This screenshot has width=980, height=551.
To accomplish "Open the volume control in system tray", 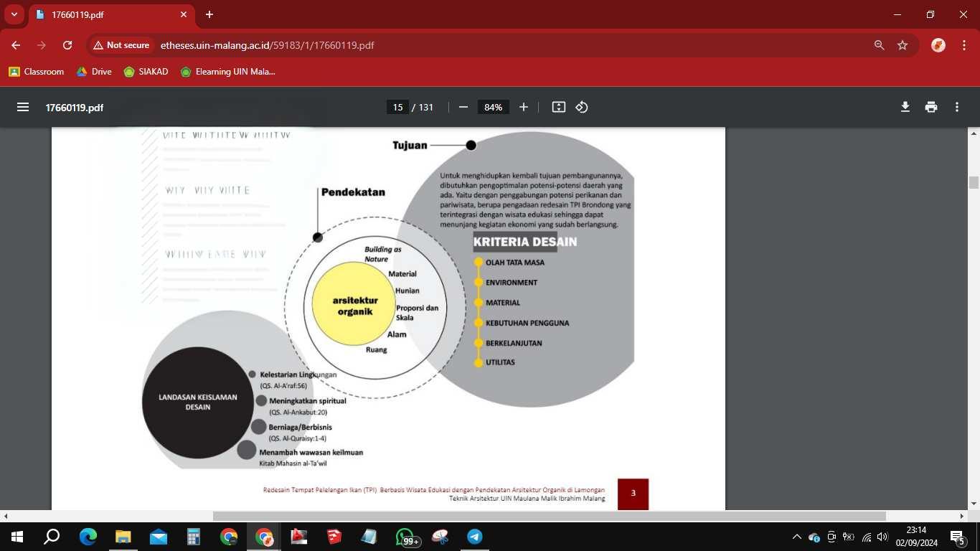I will click(x=882, y=537).
